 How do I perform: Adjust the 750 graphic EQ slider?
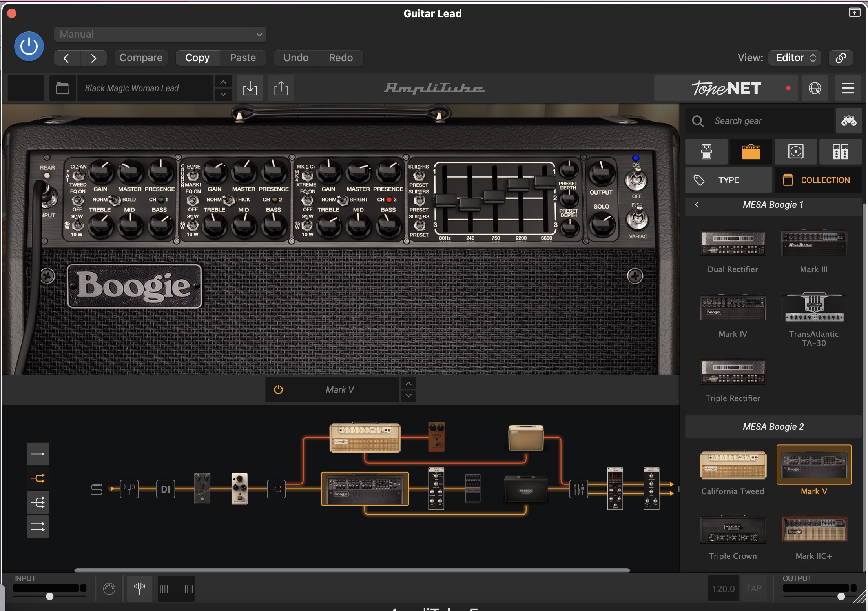(494, 197)
